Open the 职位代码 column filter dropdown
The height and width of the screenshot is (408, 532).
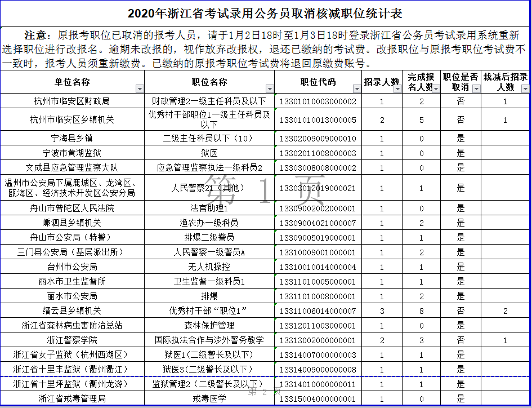click(x=357, y=89)
